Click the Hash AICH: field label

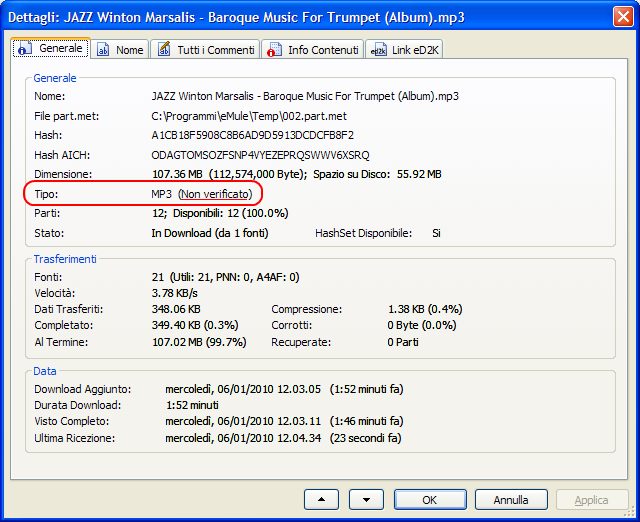(x=62, y=155)
